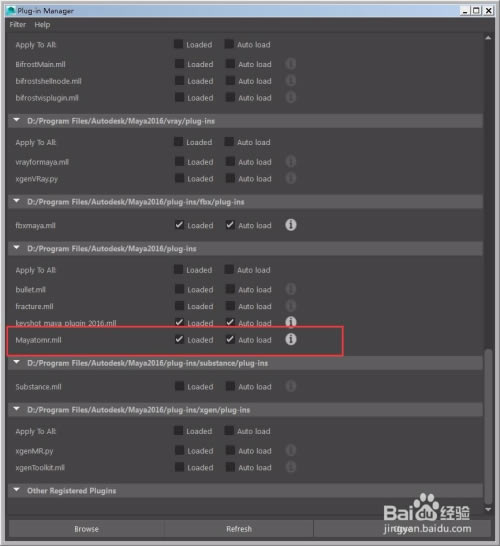This screenshot has width=500, height=546.
Task: Check Loaded for bifrostshellnode.mll
Action: (179, 80)
